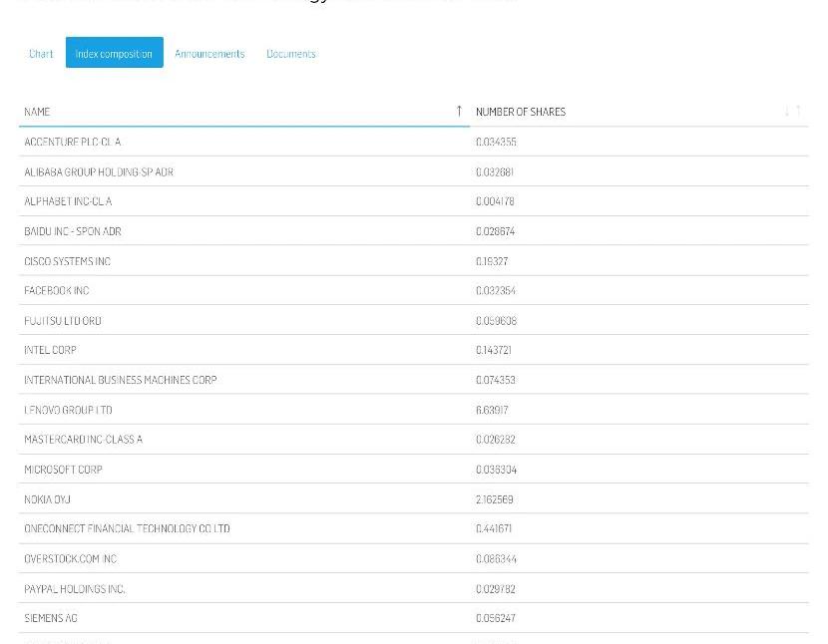Click ONECONNECT FINANCIAL TECHNOLOGY CO LTD name
This screenshot has width=828, height=644.
click(x=128, y=528)
